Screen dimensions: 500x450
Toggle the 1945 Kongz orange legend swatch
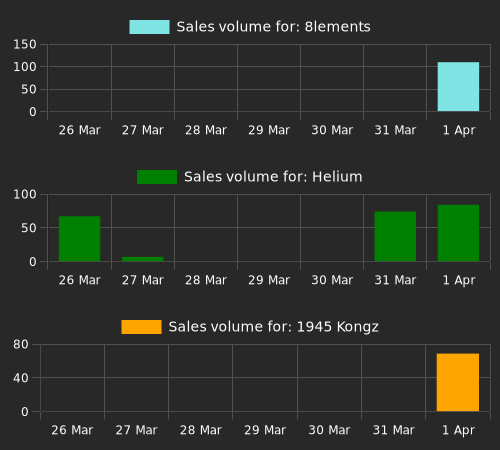(x=141, y=327)
